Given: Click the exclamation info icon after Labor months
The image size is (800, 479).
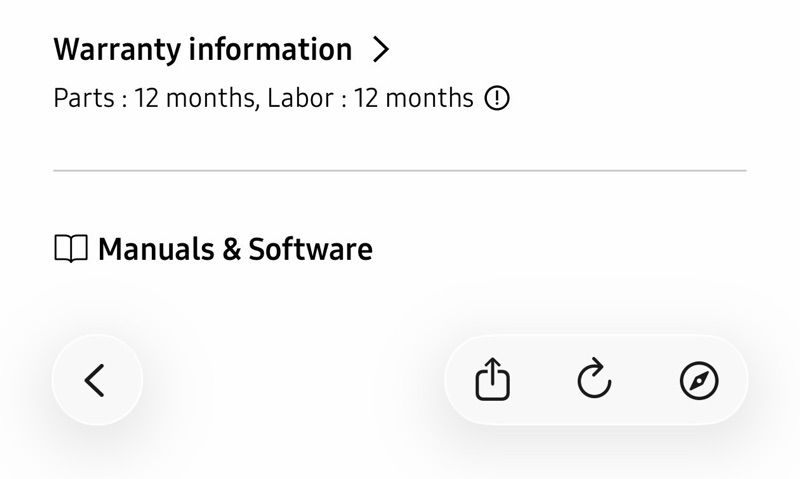Looking at the screenshot, I should coord(496,98).
